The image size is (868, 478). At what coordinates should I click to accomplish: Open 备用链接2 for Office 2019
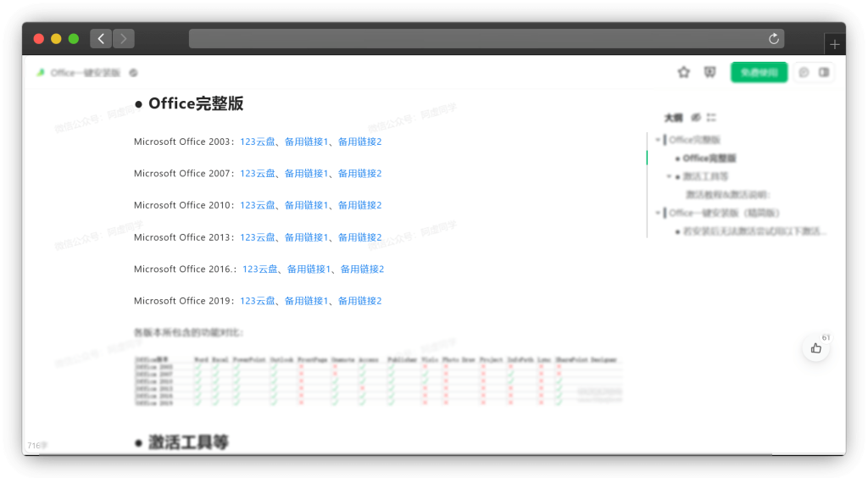click(359, 301)
